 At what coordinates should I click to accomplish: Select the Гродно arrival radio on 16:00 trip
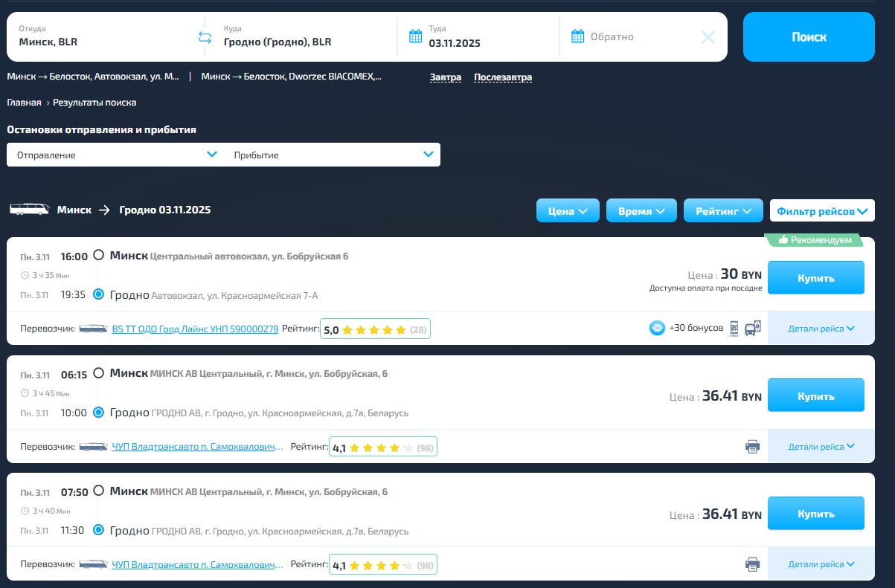click(98, 295)
